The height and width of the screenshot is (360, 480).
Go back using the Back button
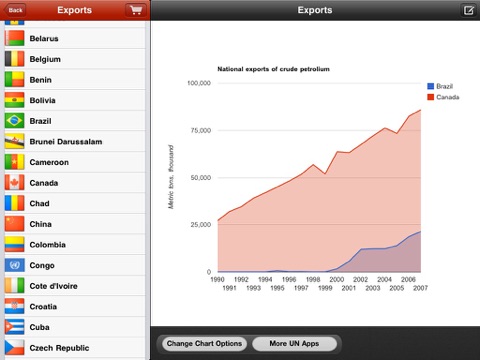pyautogui.click(x=14, y=10)
